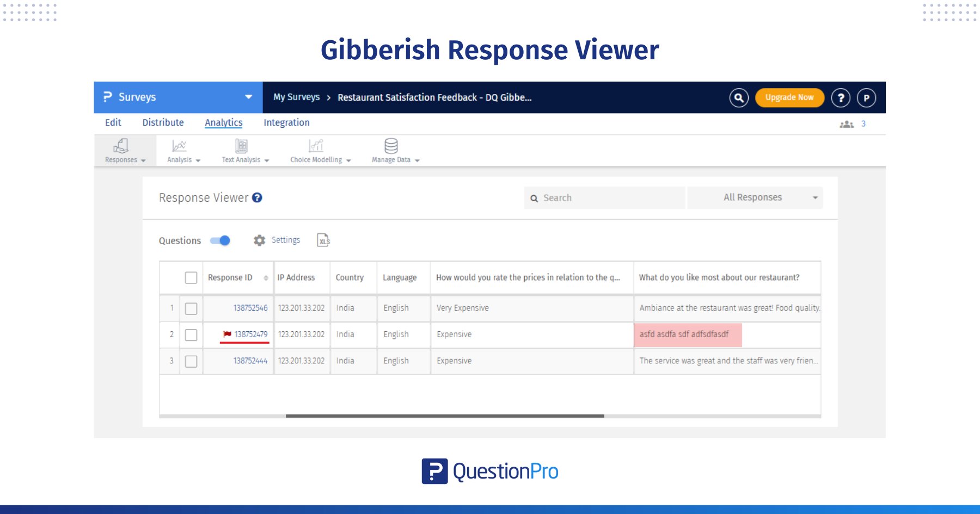Click the Response Viewer help icon
The height and width of the screenshot is (514, 980).
pos(257,198)
